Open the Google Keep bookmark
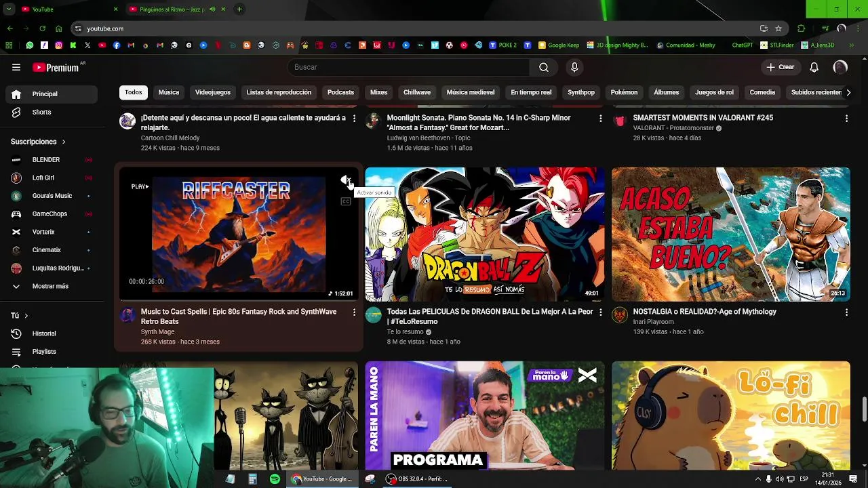Image resolution: width=868 pixels, height=488 pixels. coord(559,45)
